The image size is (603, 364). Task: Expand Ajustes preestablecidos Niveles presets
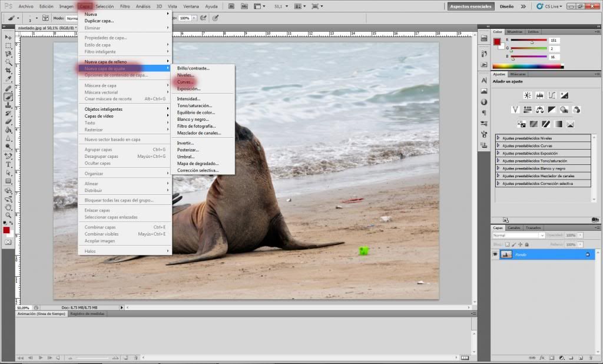pos(498,138)
